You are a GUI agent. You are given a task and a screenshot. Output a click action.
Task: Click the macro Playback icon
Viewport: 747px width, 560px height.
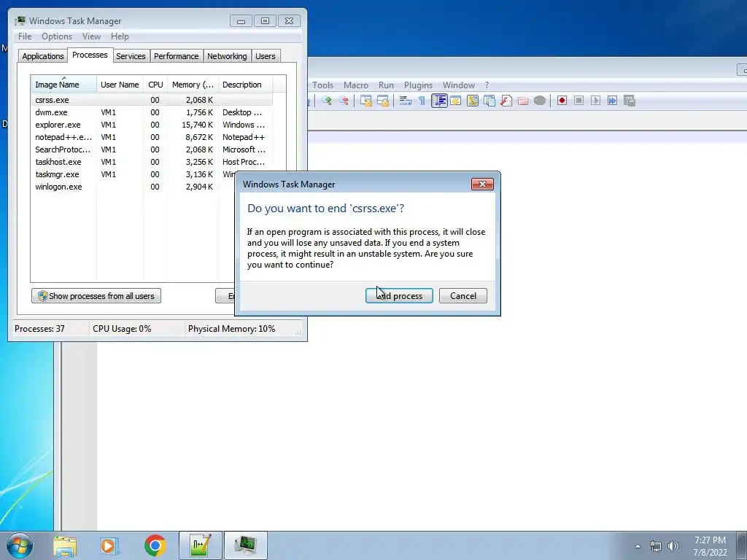point(595,101)
